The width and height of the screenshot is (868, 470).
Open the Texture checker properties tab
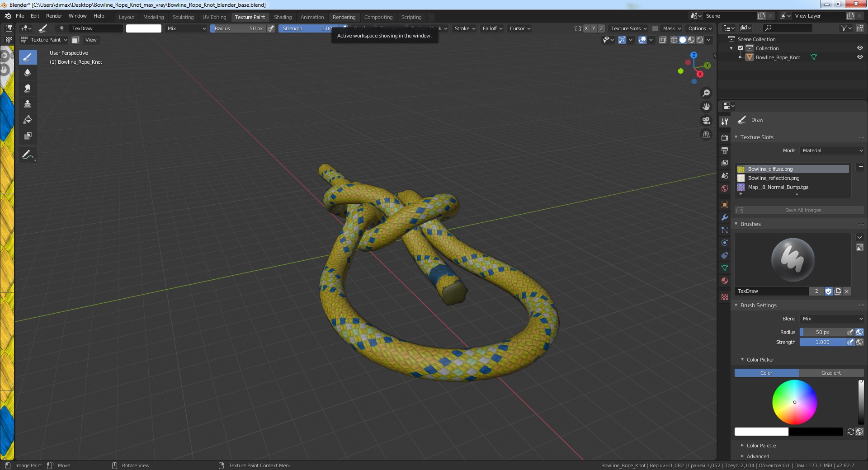click(725, 297)
